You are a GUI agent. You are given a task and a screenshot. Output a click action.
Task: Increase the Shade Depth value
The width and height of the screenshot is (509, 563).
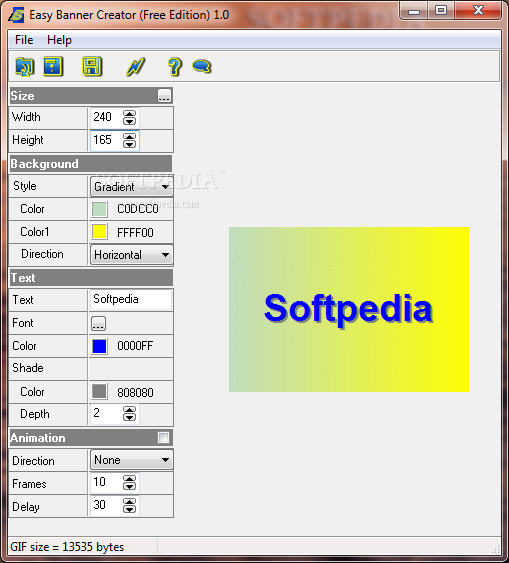pos(129,410)
